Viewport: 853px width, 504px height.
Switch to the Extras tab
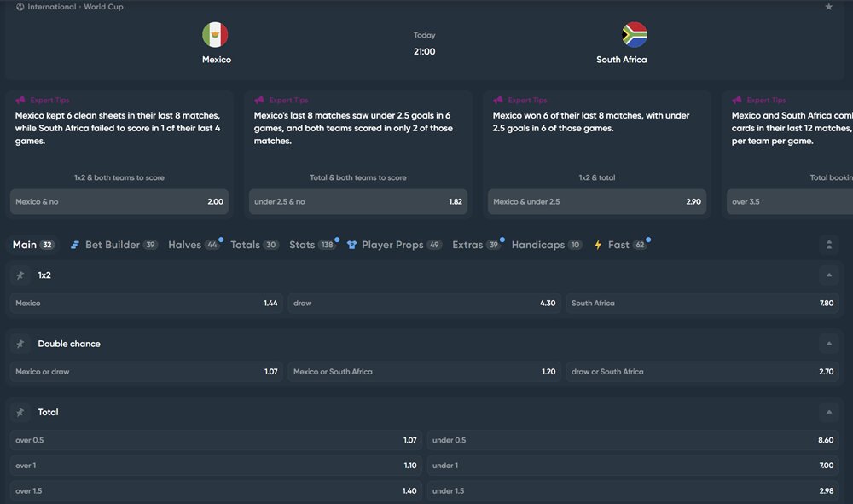coord(477,245)
